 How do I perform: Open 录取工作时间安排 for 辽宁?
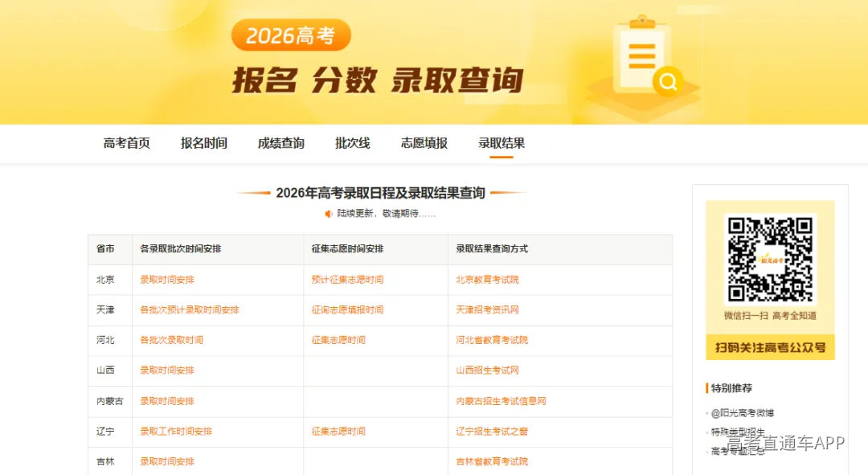[176, 432]
